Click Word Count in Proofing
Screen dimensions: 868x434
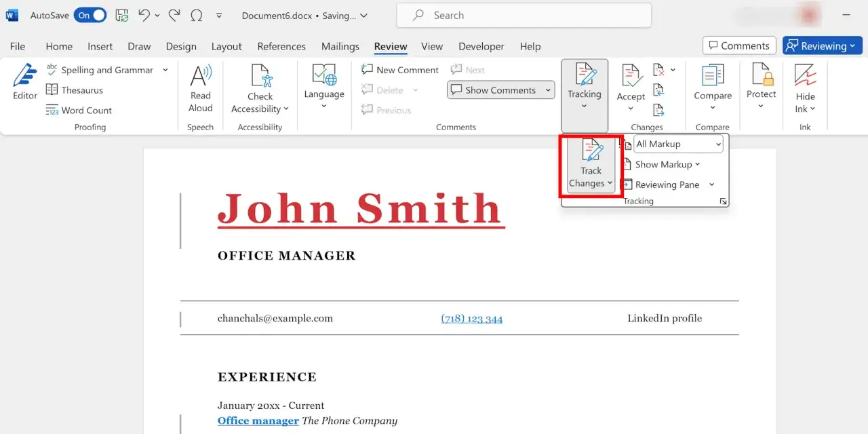(79, 110)
